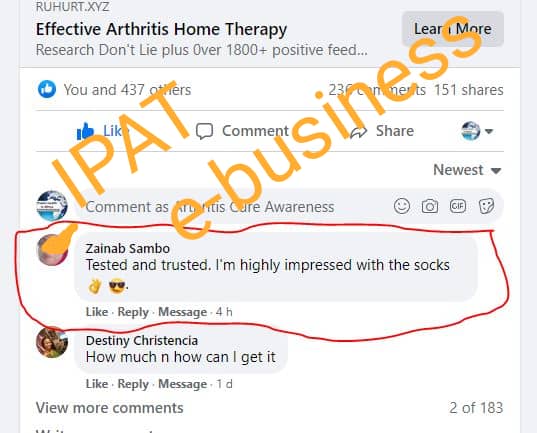Viewport: 537px width, 433px height.
Task: Click the Share arrow button
Action: coord(382,131)
